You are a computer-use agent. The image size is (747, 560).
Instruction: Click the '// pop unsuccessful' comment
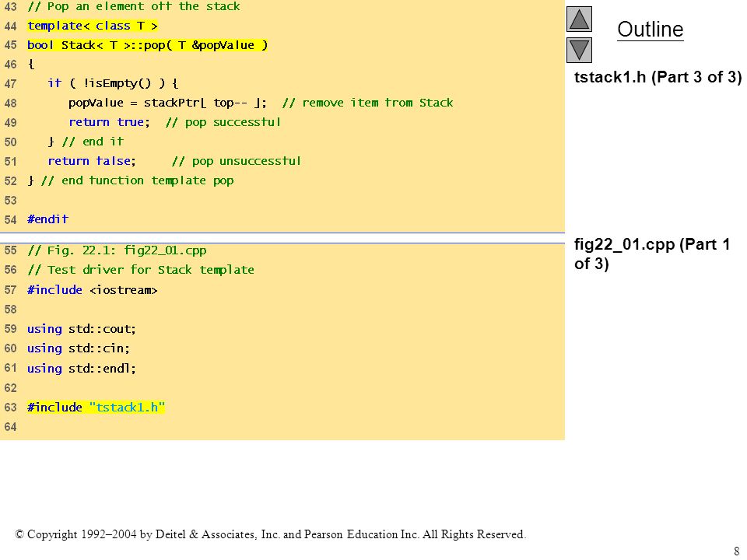pos(237,161)
